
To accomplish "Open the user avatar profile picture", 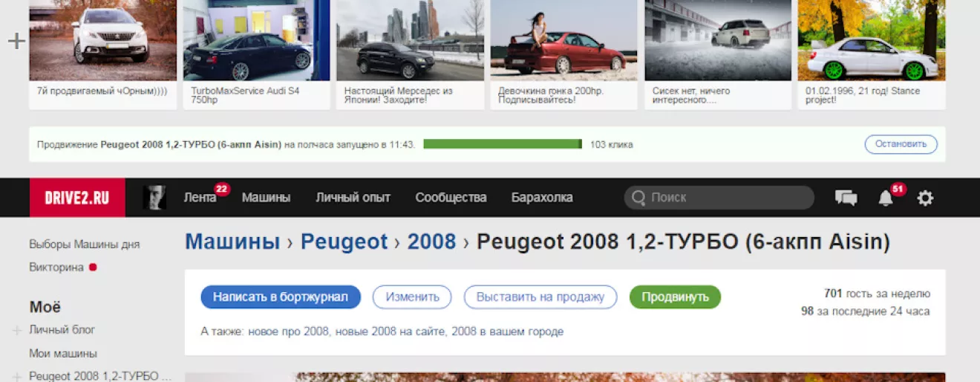I will pyautogui.click(x=154, y=198).
